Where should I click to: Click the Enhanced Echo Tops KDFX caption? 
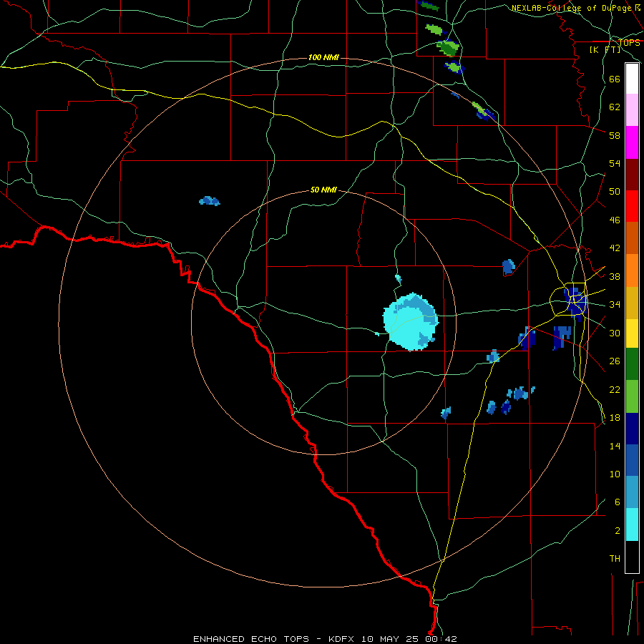pyautogui.click(x=325, y=639)
